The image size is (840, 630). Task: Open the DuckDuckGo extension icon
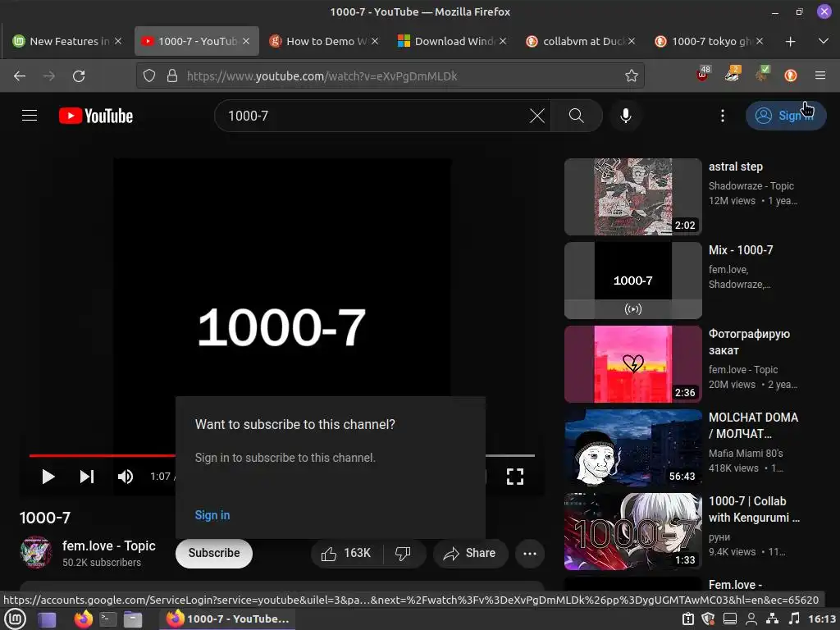click(791, 75)
